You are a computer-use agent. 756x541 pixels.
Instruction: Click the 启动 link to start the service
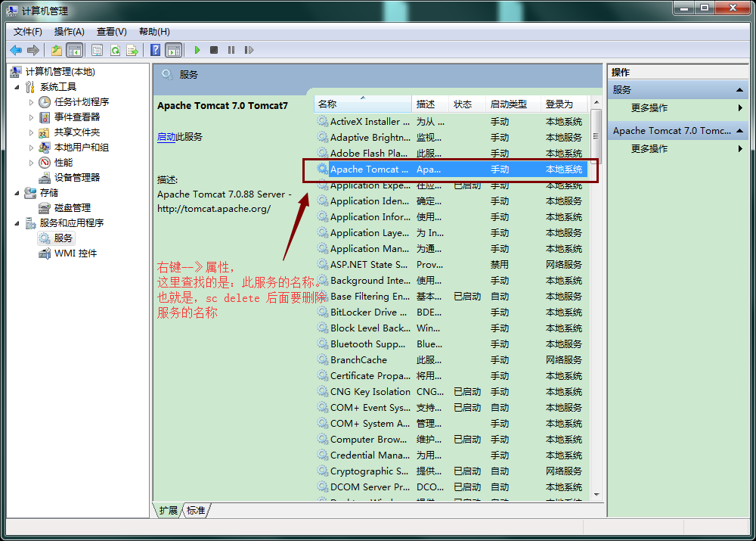click(x=166, y=137)
